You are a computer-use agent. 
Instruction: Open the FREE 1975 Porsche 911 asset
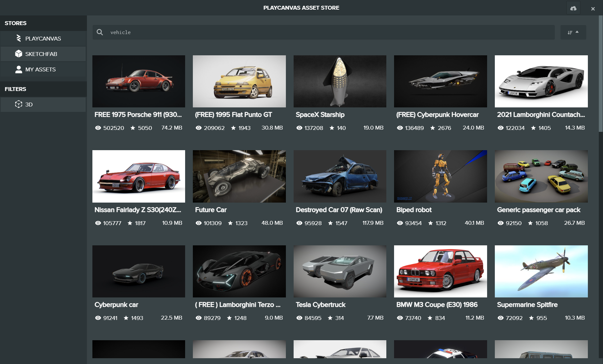[x=138, y=81]
